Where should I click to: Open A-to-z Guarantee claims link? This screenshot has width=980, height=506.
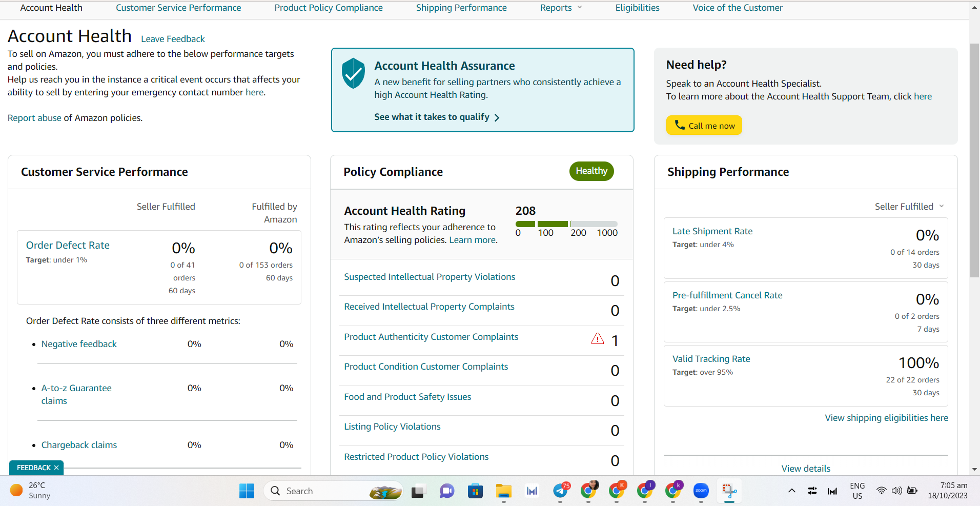[76, 394]
